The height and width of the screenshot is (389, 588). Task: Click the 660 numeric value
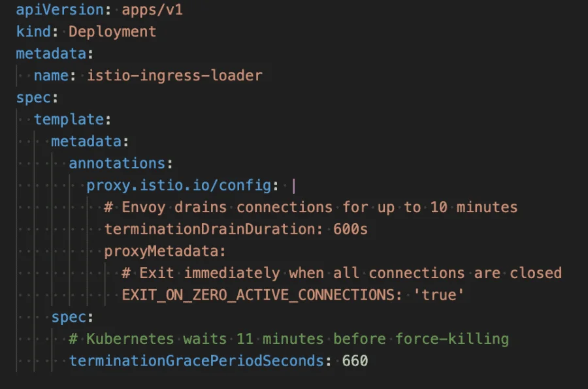coord(355,361)
